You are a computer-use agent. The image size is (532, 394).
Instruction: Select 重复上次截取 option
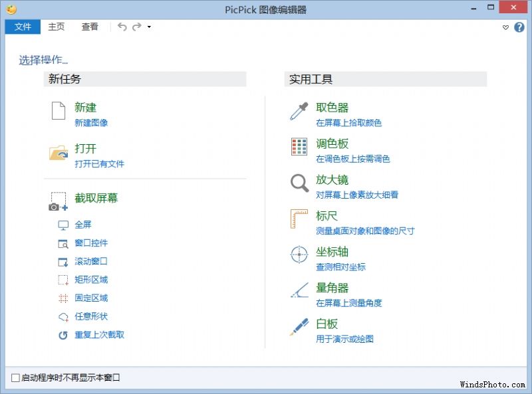point(99,335)
